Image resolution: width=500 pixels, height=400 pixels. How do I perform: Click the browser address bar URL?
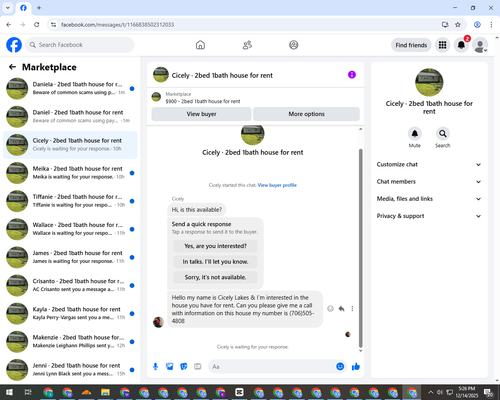pyautogui.click(x=117, y=25)
